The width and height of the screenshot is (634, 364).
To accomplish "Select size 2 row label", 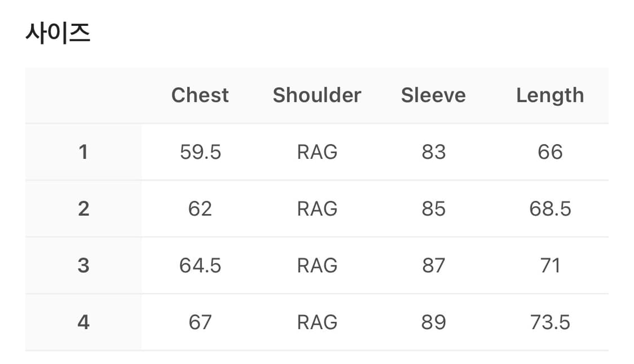I will coord(83,209).
